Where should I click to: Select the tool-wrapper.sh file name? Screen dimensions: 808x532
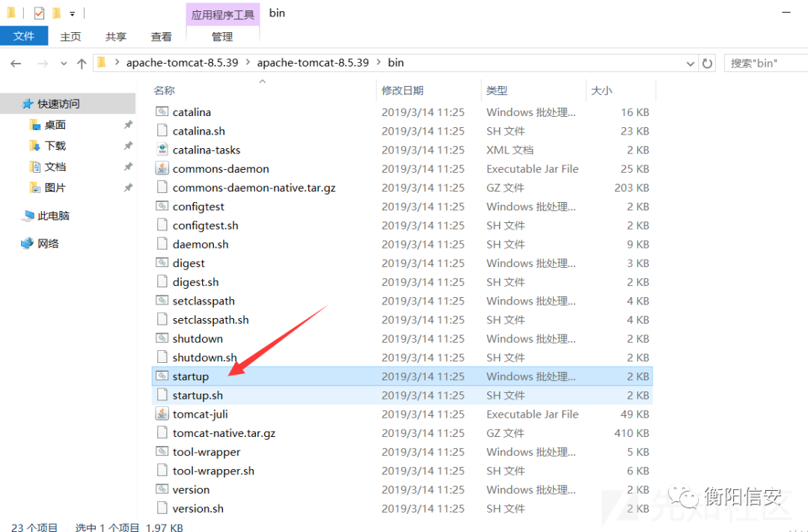213,471
